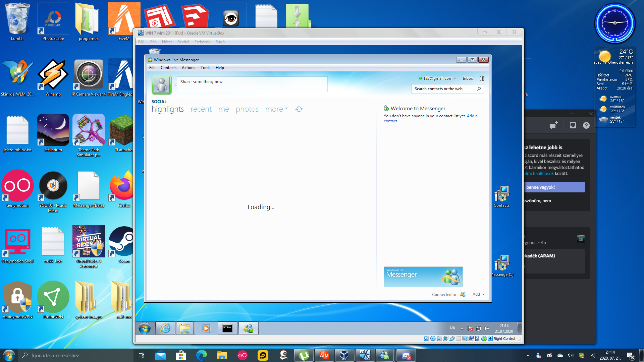This screenshot has height=362, width=644.
Task: Click the AIM host taskbar button
Action: pyautogui.click(x=324, y=355)
